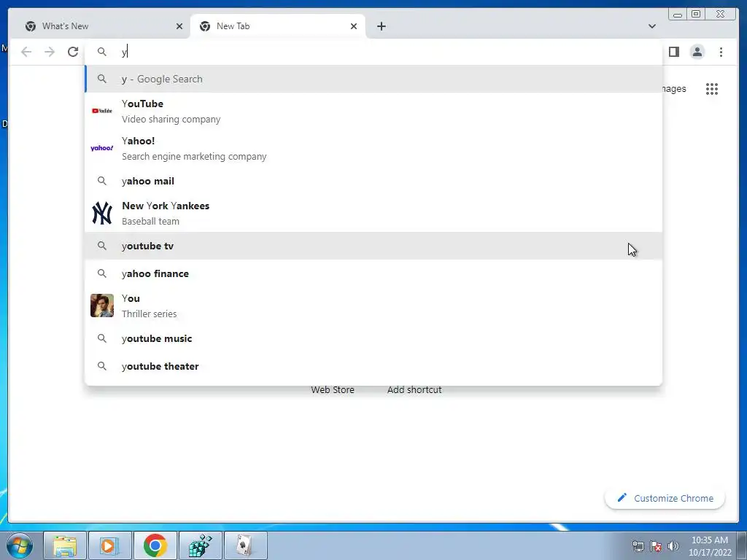Open Windows Explorer from the taskbar
Image resolution: width=747 pixels, height=560 pixels.
coord(65,545)
